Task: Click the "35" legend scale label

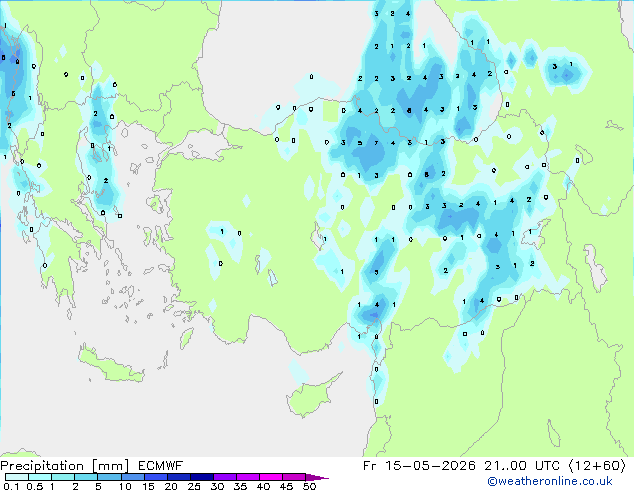Action: (240, 486)
